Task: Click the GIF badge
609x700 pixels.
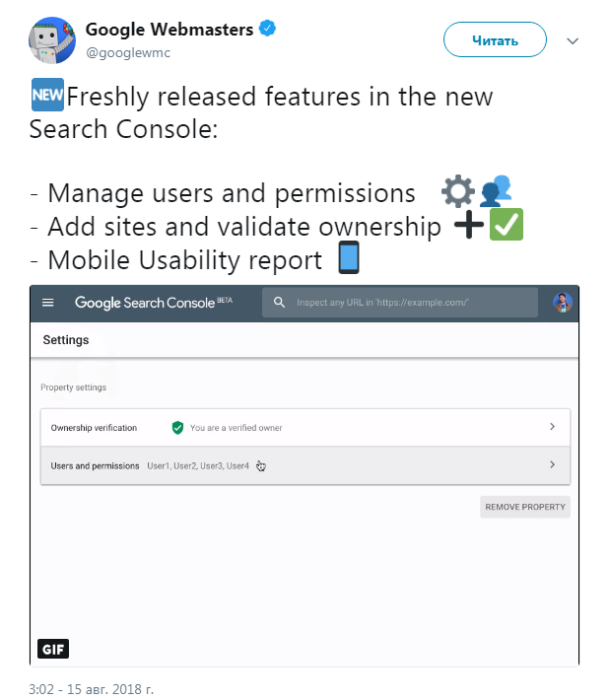Action: (x=53, y=649)
